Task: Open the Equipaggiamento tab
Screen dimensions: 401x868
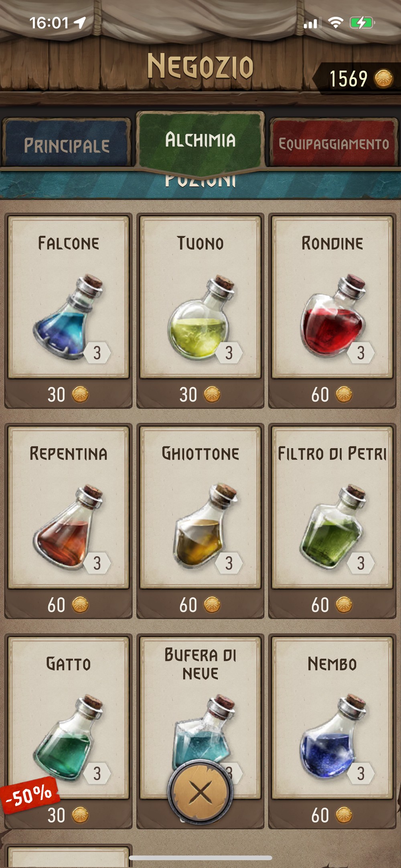Action: tap(334, 142)
